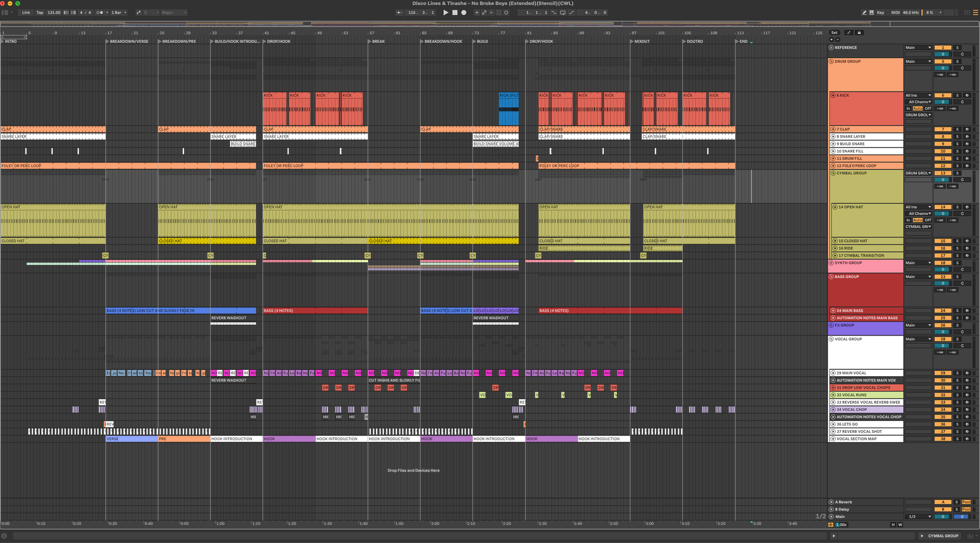Adjust DRUM GROUP track volume slider
Image resolution: width=980 pixels, height=543 pixels.
point(943,68)
